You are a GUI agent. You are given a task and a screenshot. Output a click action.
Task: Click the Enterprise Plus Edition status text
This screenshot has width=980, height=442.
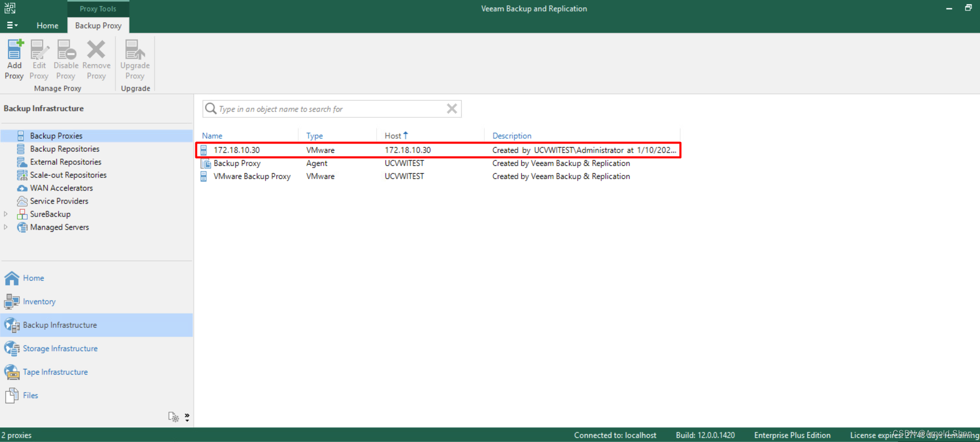pyautogui.click(x=792, y=435)
